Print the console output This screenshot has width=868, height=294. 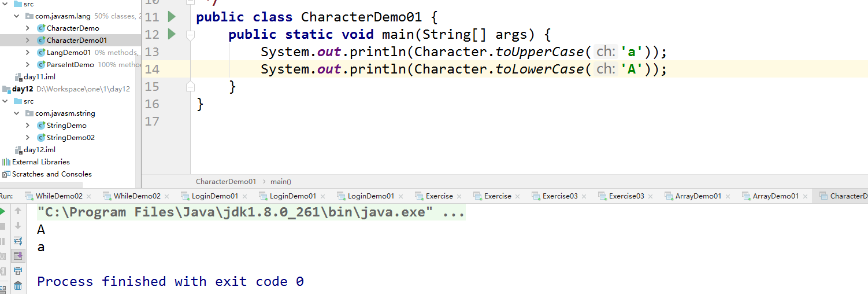(18, 271)
